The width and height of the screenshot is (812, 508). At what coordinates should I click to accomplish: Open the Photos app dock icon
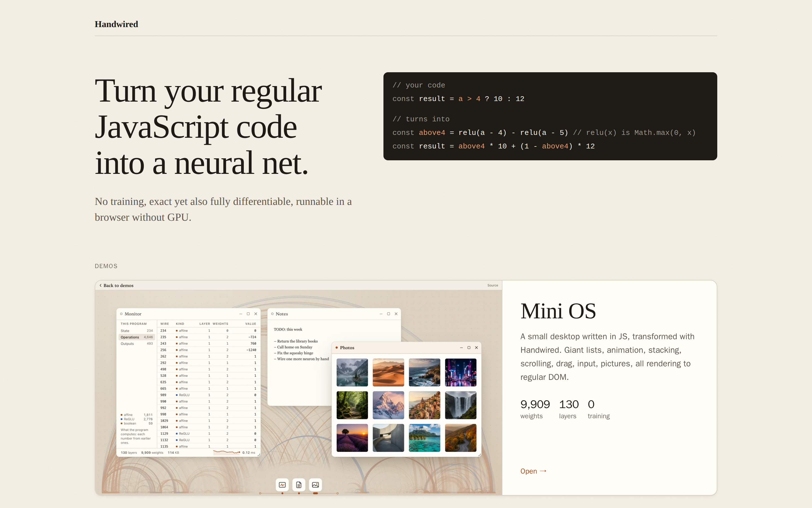[315, 485]
